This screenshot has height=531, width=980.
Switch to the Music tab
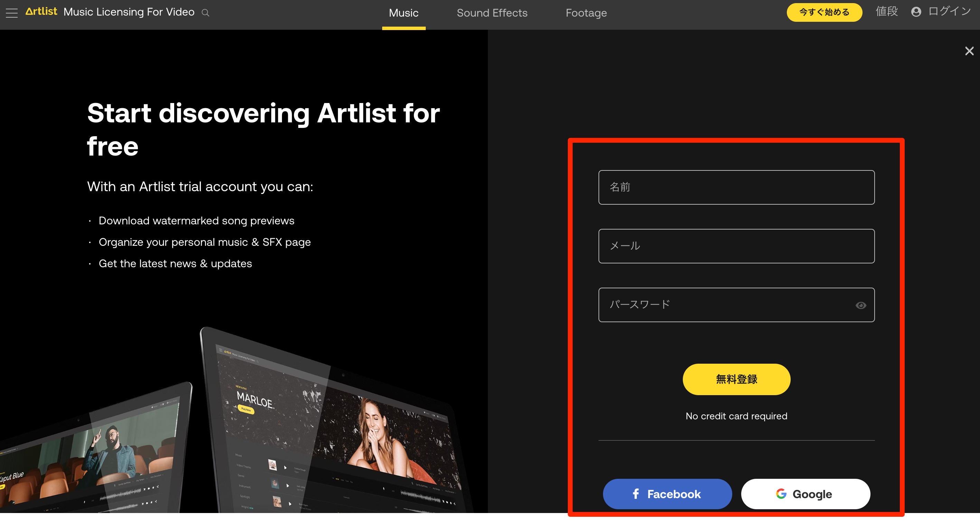coord(404,13)
